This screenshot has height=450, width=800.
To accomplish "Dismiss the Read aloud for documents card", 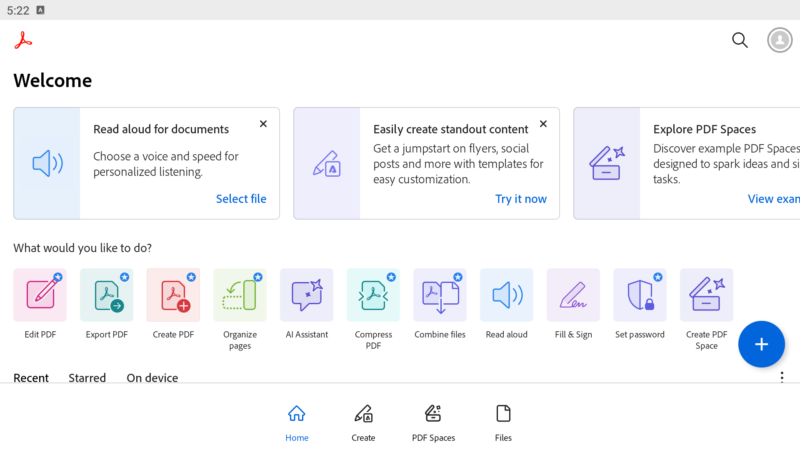I will coord(263,124).
